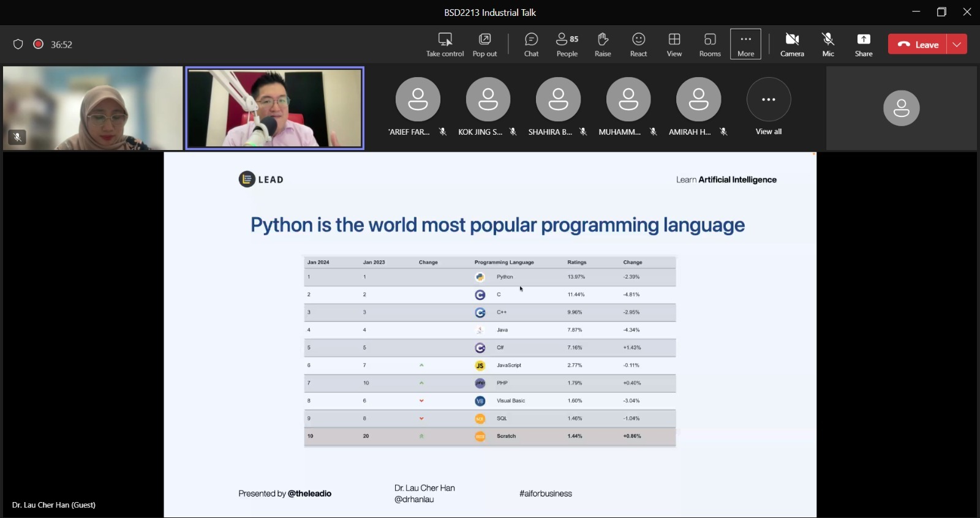The height and width of the screenshot is (518, 980).
Task: Click muted mic icon beside SHAHIRA B...
Action: [583, 132]
